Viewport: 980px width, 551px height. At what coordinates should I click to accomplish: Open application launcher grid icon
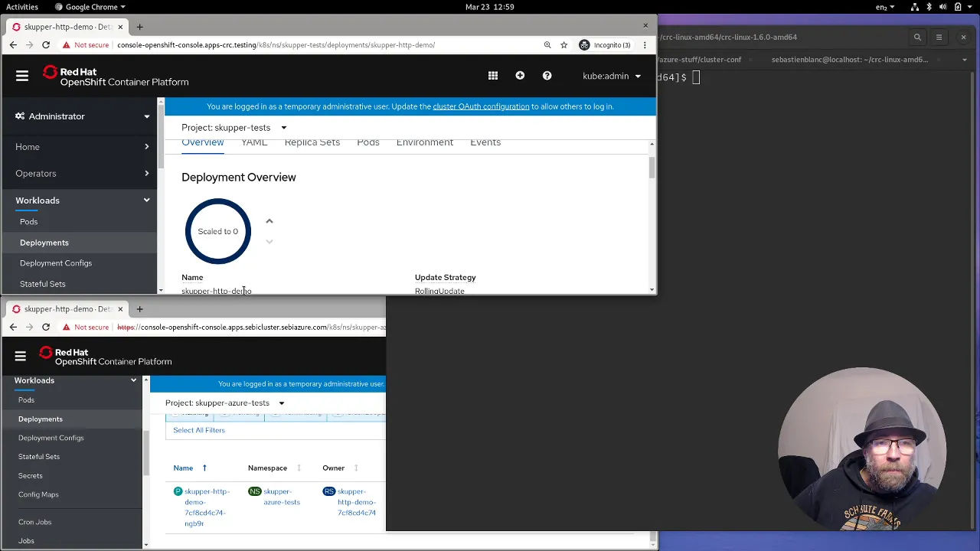click(493, 76)
